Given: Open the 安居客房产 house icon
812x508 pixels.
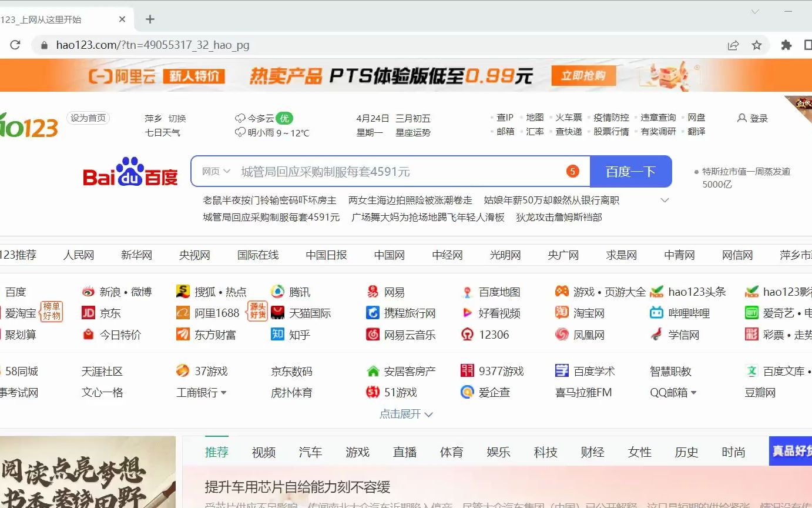Looking at the screenshot, I should (373, 371).
